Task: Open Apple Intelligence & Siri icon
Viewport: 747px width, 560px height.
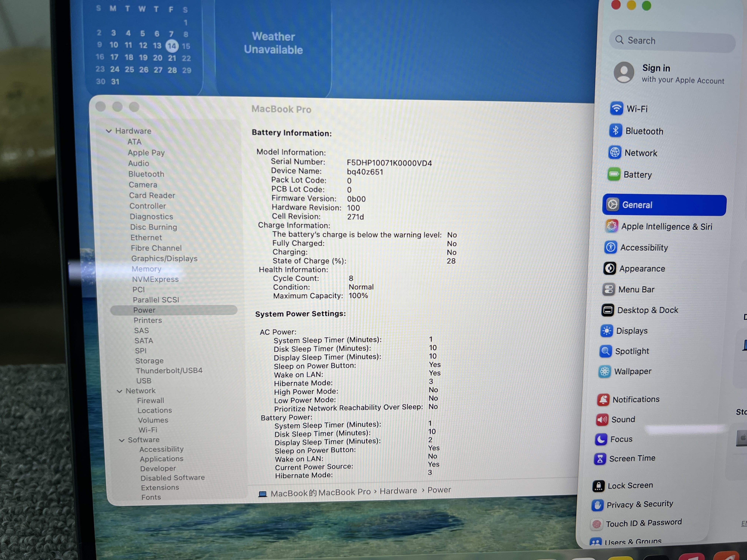Action: point(611,226)
